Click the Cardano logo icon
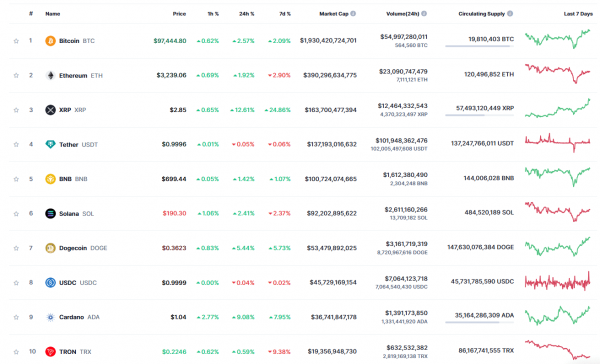Screen dimensions: 600x364 tap(51, 317)
